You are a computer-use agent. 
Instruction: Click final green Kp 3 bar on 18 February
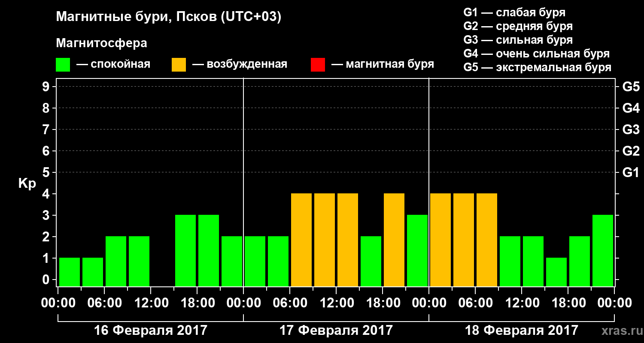[603, 250]
